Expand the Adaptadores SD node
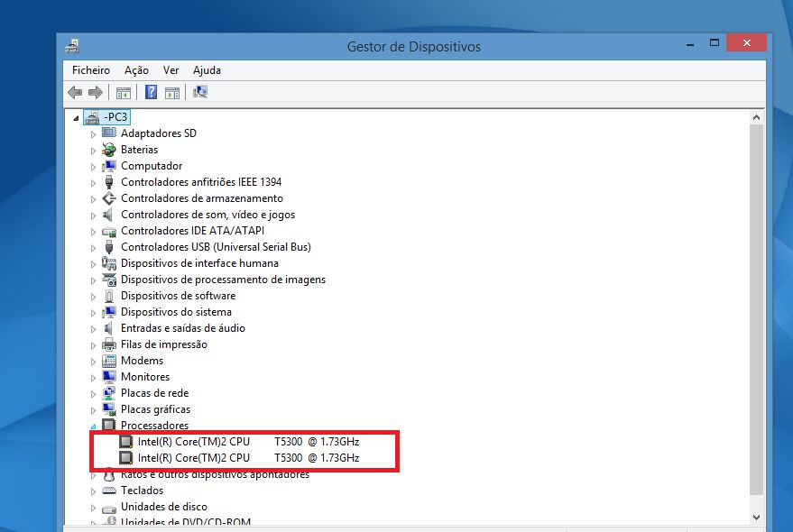Image resolution: width=793 pixels, height=532 pixels. [x=93, y=134]
